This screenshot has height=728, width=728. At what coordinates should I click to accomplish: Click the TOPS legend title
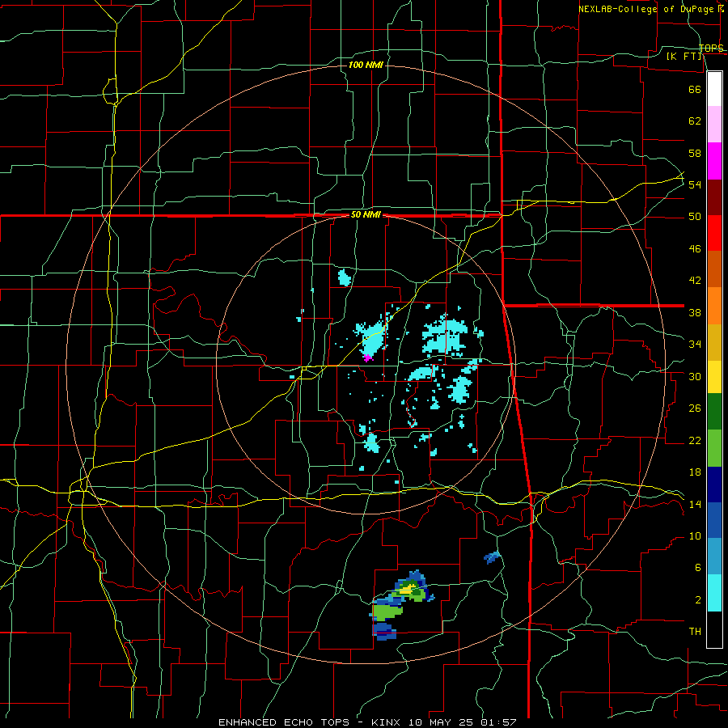(711, 48)
